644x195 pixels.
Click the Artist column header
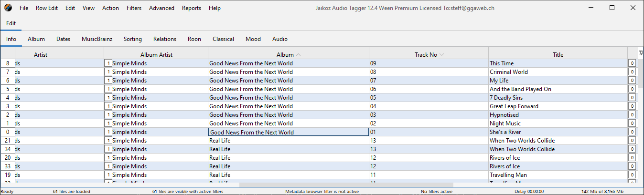coord(41,55)
